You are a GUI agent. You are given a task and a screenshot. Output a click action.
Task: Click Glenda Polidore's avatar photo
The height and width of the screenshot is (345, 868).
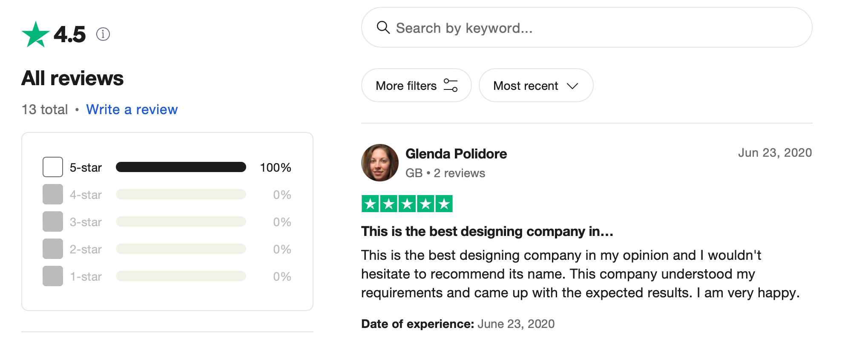coord(379,163)
